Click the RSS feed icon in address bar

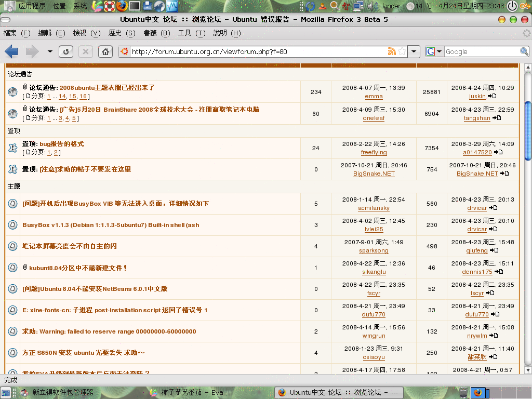coord(392,51)
